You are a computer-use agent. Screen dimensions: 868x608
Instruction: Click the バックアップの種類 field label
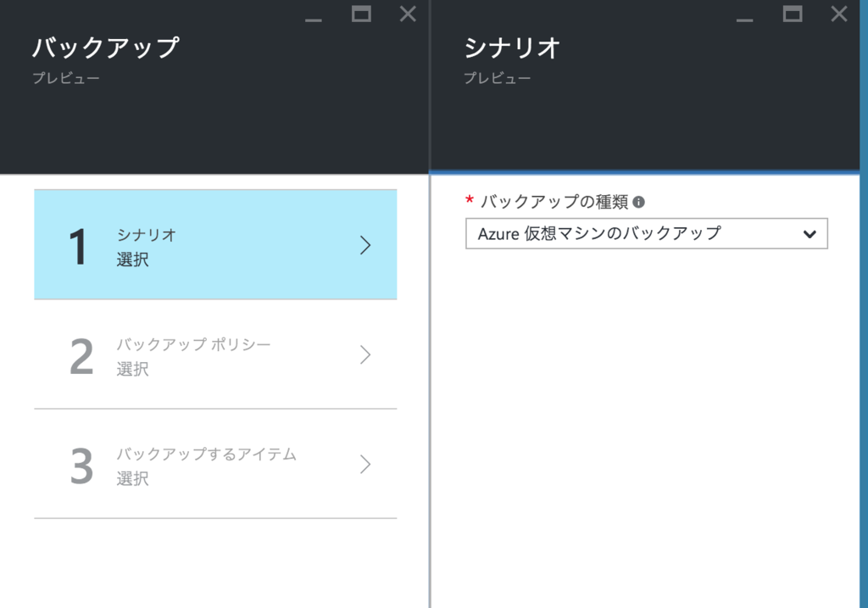554,202
